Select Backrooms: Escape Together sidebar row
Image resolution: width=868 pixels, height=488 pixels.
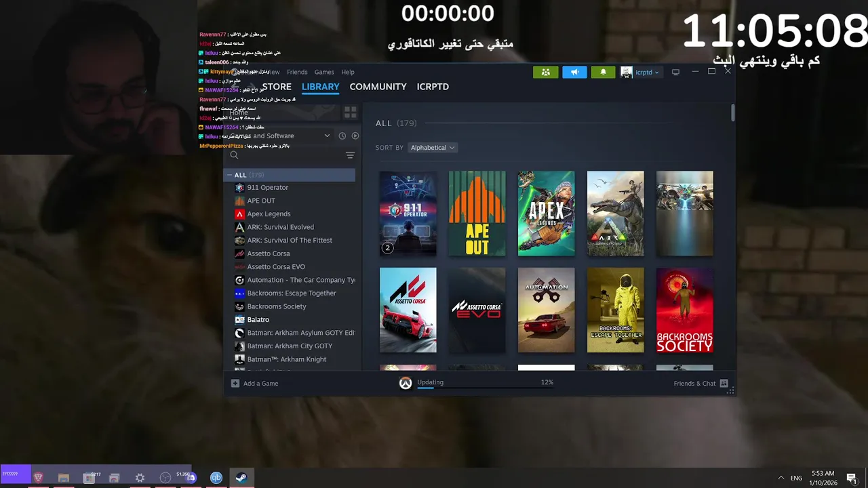pos(290,293)
